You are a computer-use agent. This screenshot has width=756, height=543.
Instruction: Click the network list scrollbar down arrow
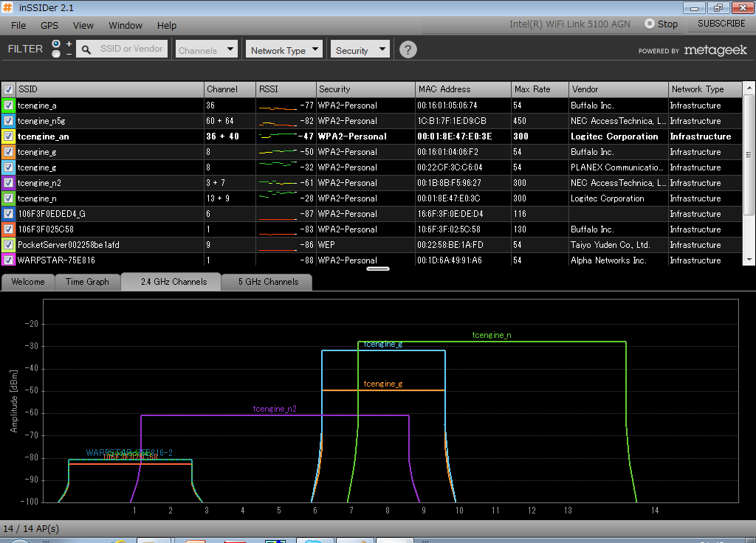[749, 260]
